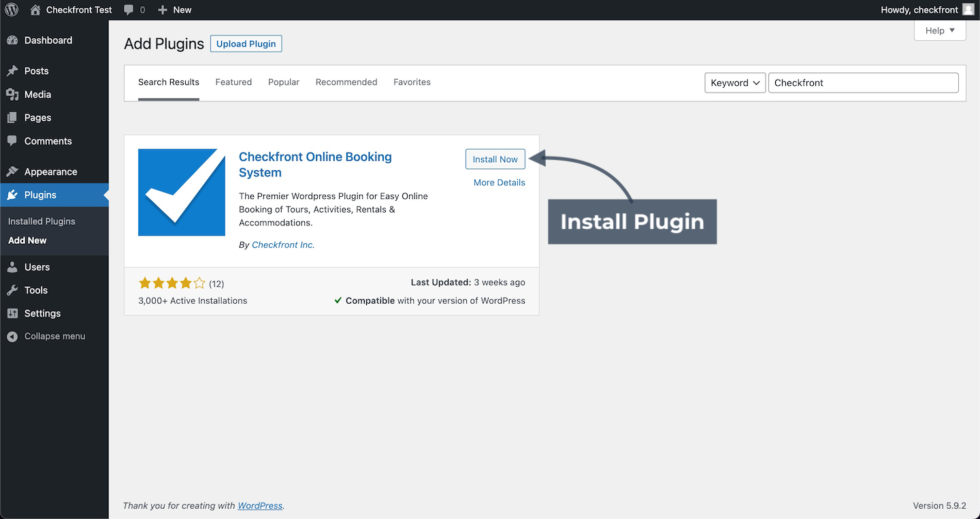Click the home icon beside Checkfront Test
980x519 pixels.
(36, 10)
